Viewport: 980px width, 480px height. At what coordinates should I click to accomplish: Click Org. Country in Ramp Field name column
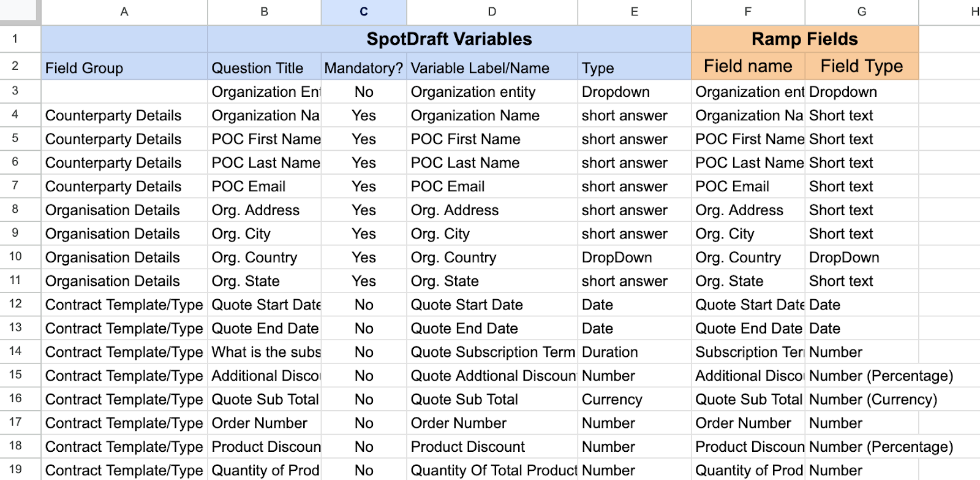click(747, 257)
